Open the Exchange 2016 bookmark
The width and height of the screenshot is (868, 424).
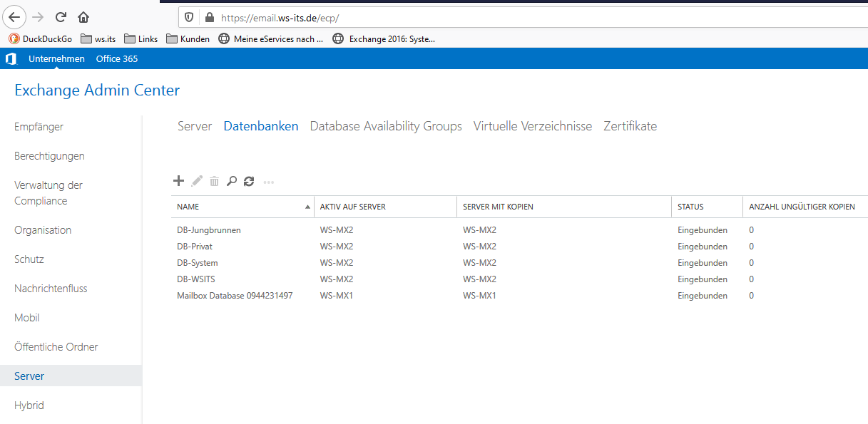(384, 39)
